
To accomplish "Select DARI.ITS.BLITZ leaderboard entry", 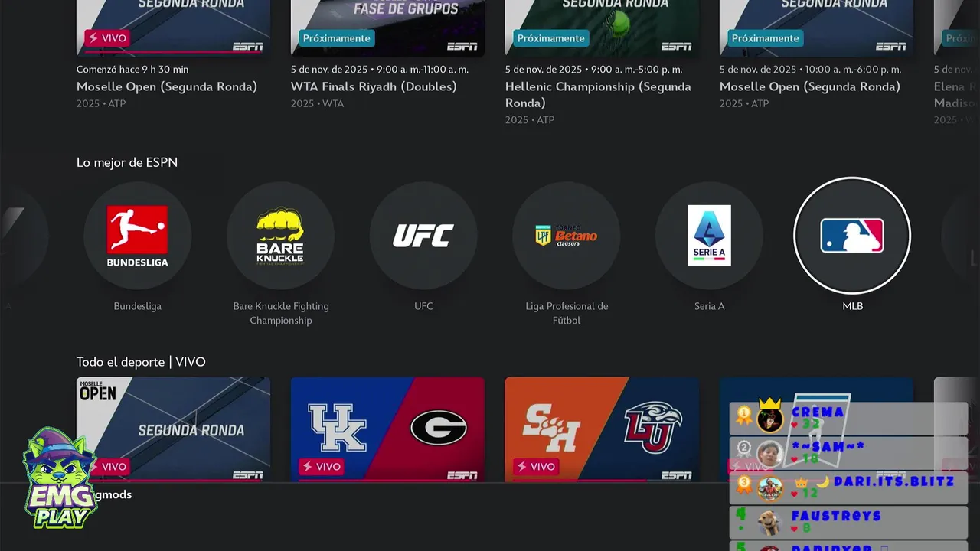I will point(848,487).
